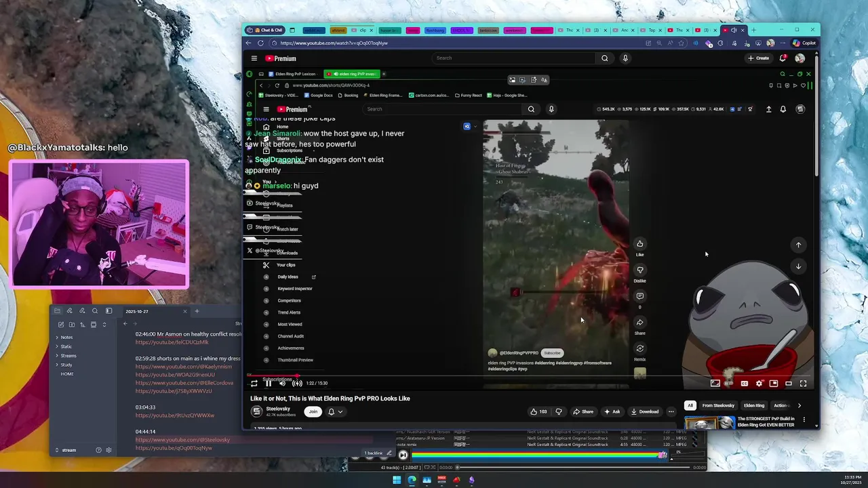Switch to the reddit tab group
The height and width of the screenshot is (488, 868).
click(x=313, y=30)
